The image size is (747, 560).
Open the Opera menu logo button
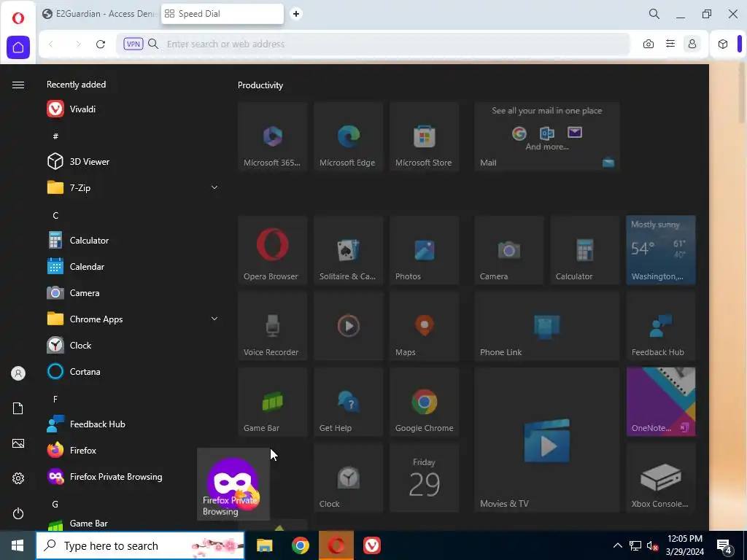coord(18,17)
